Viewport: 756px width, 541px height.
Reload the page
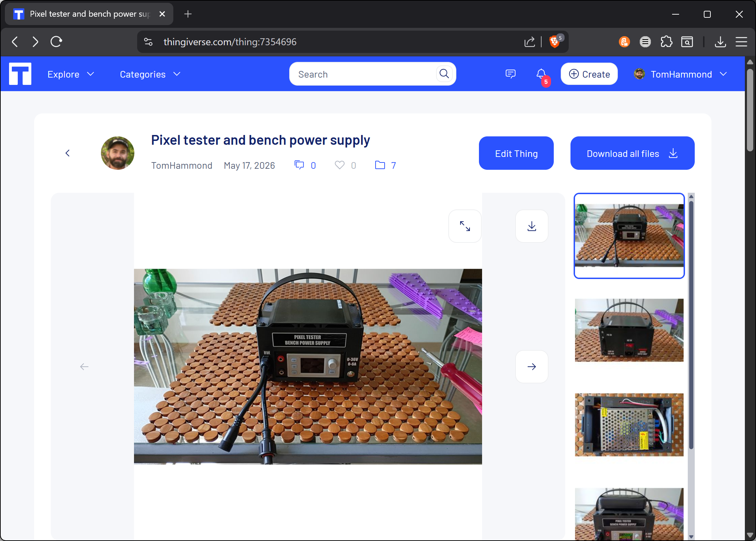tap(56, 42)
